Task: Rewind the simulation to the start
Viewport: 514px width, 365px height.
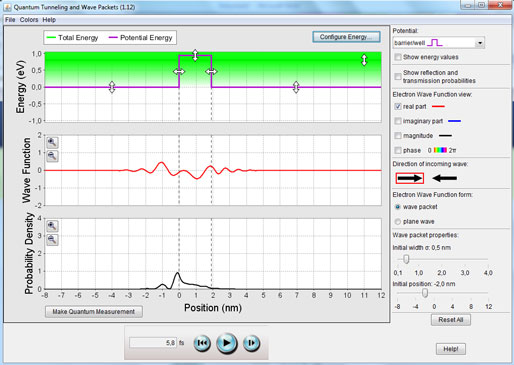Action: pos(202,343)
